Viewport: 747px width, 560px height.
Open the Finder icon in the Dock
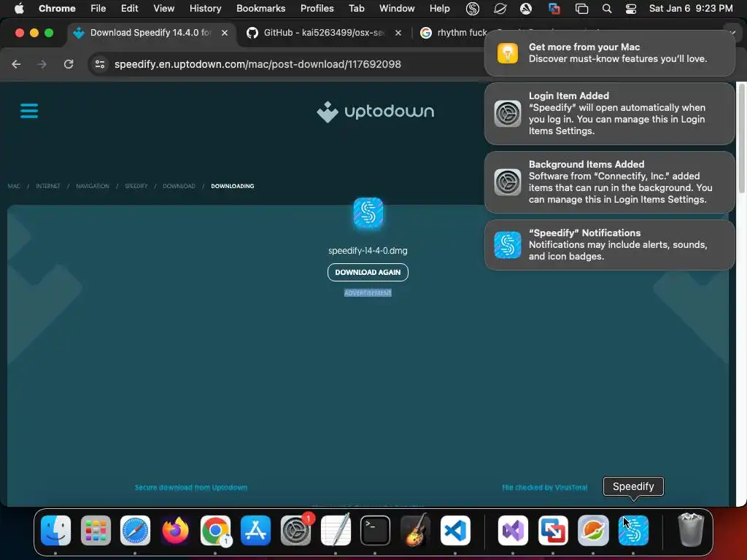(55, 530)
